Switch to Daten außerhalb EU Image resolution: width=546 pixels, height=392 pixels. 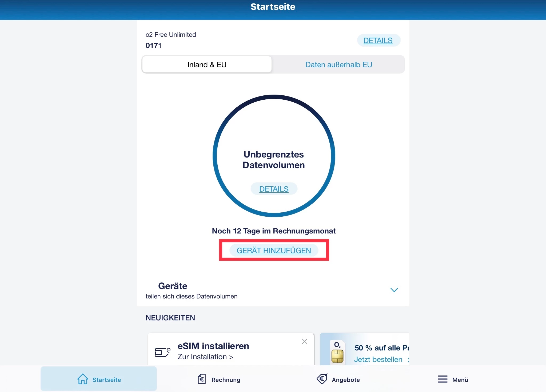(x=338, y=64)
